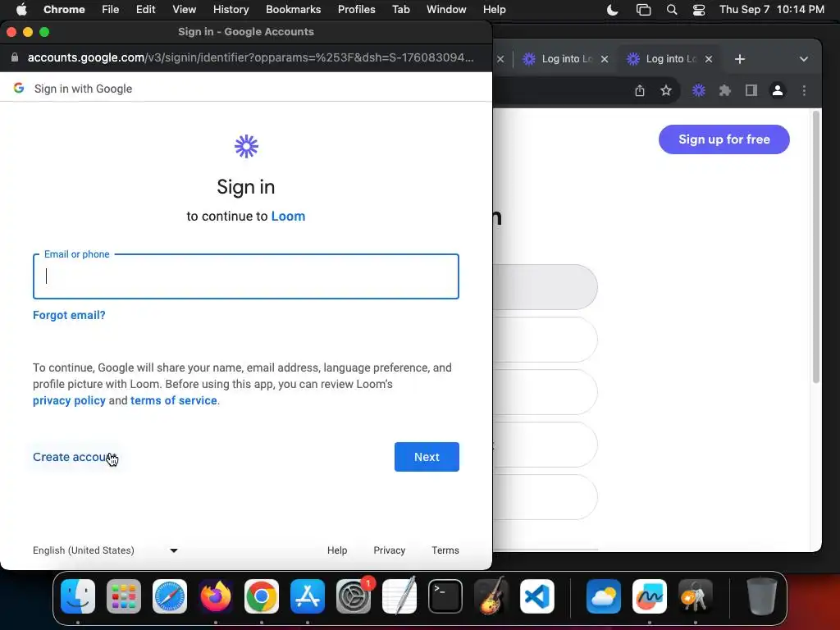
Task: Open Loom privacy policy link
Action: point(69,400)
